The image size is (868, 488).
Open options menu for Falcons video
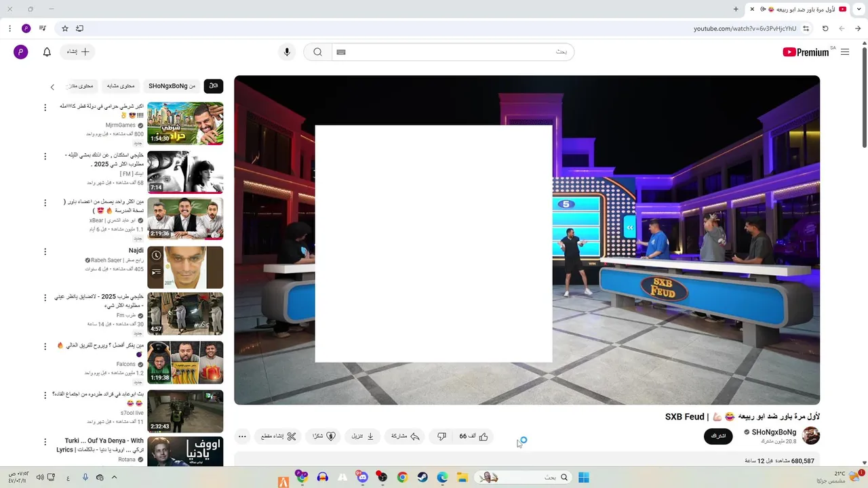pos(45,346)
